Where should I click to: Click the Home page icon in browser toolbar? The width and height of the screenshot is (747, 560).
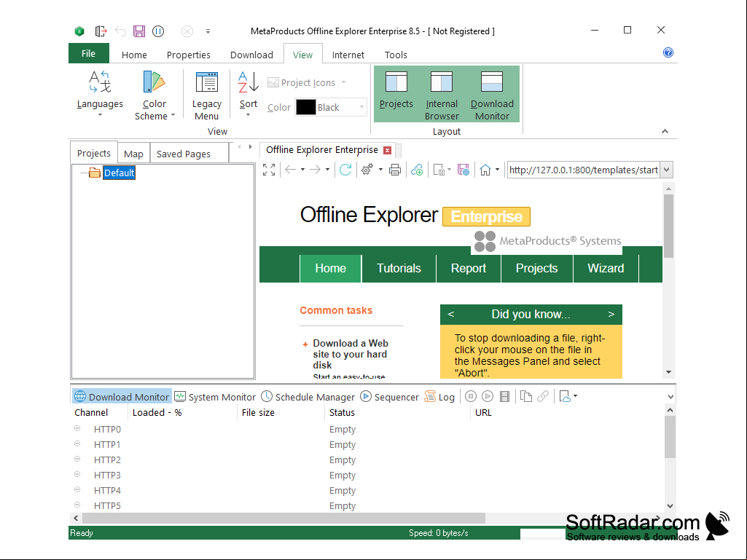(485, 170)
